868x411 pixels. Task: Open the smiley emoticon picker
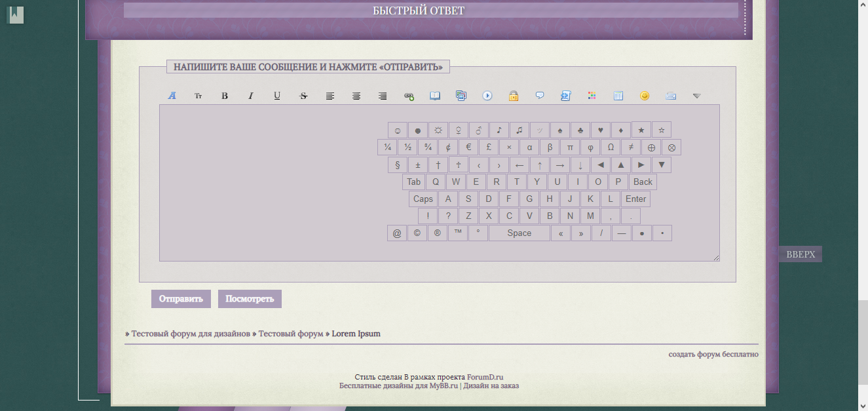[645, 96]
